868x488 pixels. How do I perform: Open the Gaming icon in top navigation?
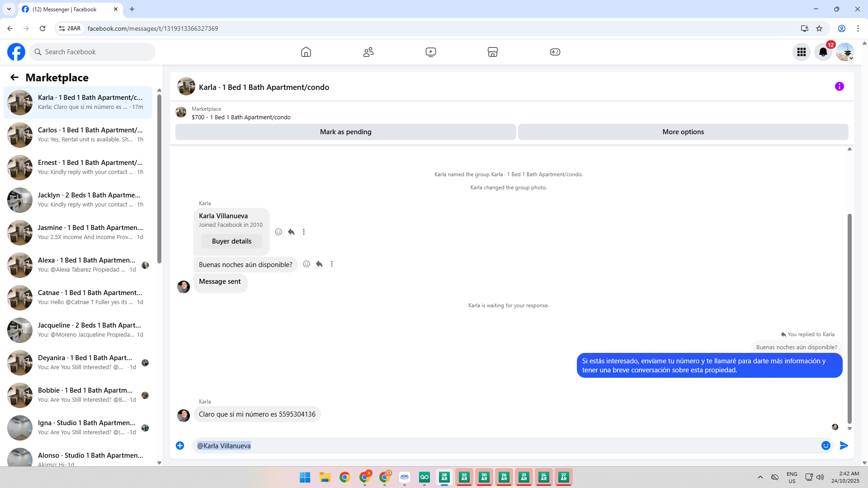(555, 52)
